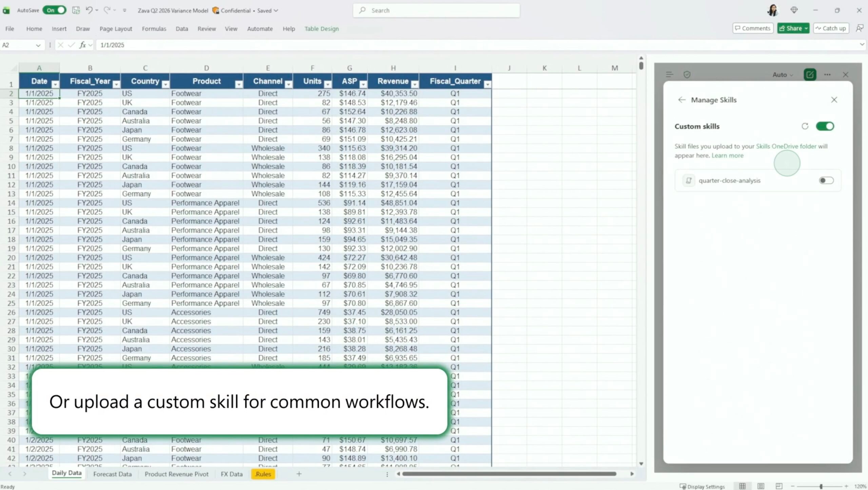Click the Enter checkmark in formula bar
The image size is (868, 490).
71,45
